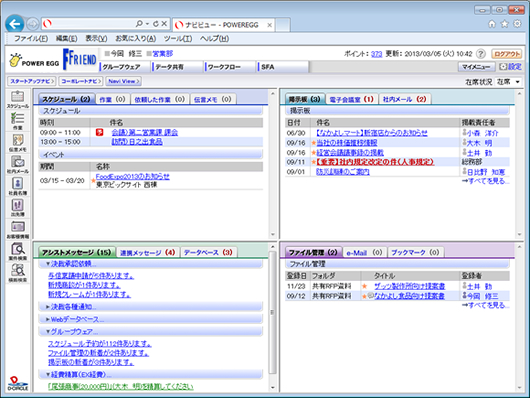Open the blank new browser tab button
The width and height of the screenshot is (530, 398).
tap(283, 25)
